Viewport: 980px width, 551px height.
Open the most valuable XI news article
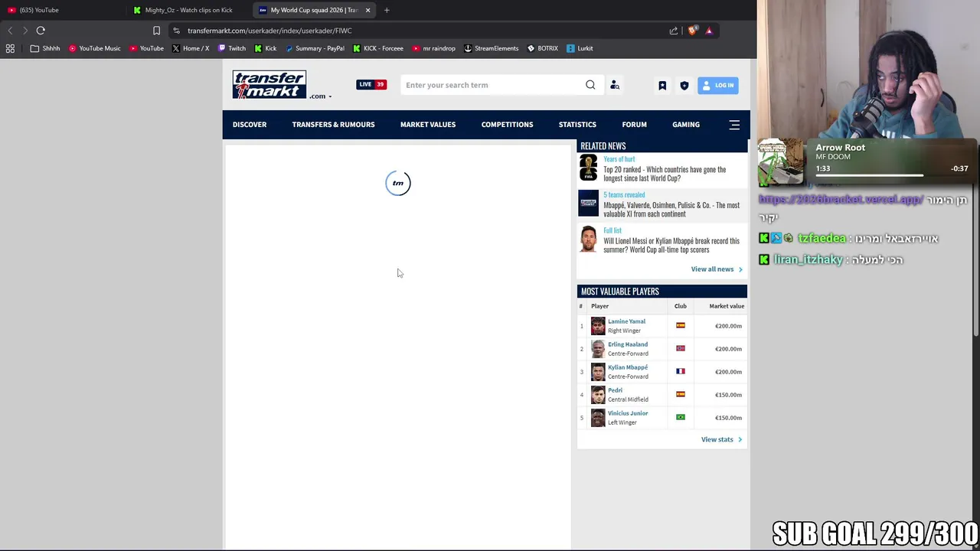pyautogui.click(x=671, y=210)
